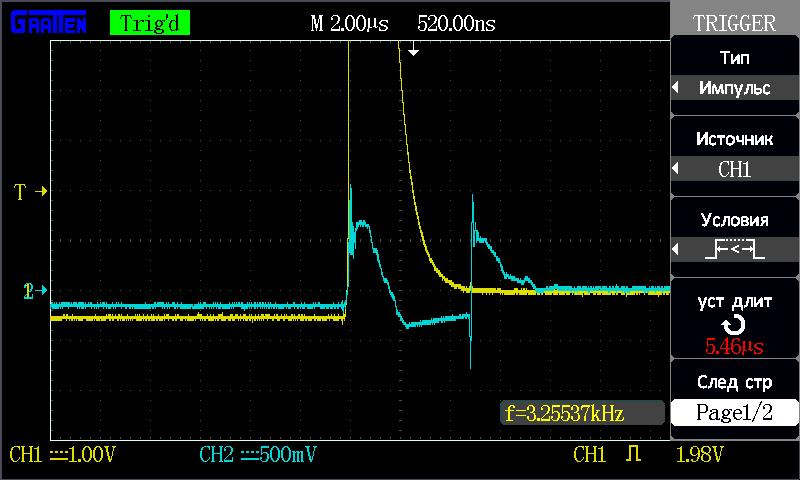Toggle the CH2 500mV channel readout

coord(258,456)
